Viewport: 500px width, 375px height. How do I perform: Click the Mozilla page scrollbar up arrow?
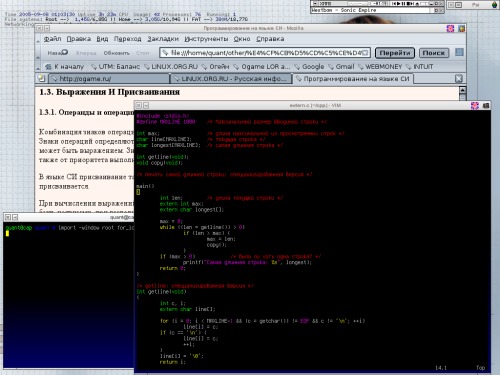(x=462, y=90)
